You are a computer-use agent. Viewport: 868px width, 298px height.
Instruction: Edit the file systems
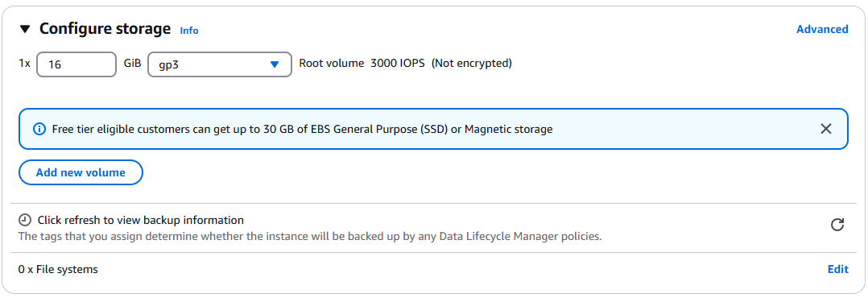837,269
